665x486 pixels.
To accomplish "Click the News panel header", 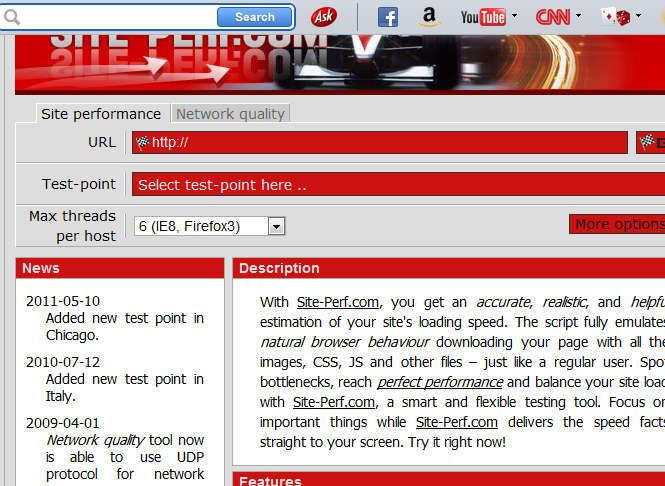I will point(120,268).
